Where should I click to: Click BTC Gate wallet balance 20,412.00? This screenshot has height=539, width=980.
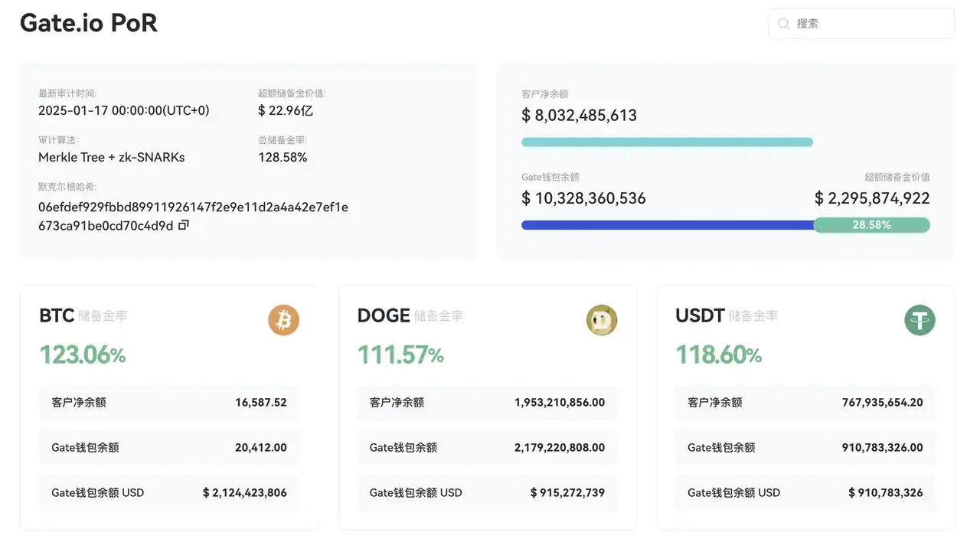[261, 447]
